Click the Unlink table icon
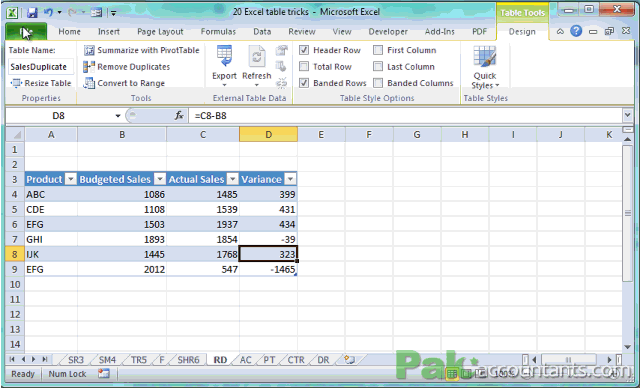Image resolution: width=640 pixels, height=388 pixels. 281,83
